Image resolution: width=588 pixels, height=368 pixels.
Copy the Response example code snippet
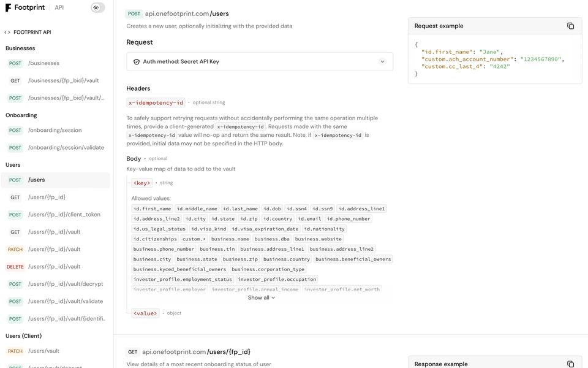click(570, 364)
